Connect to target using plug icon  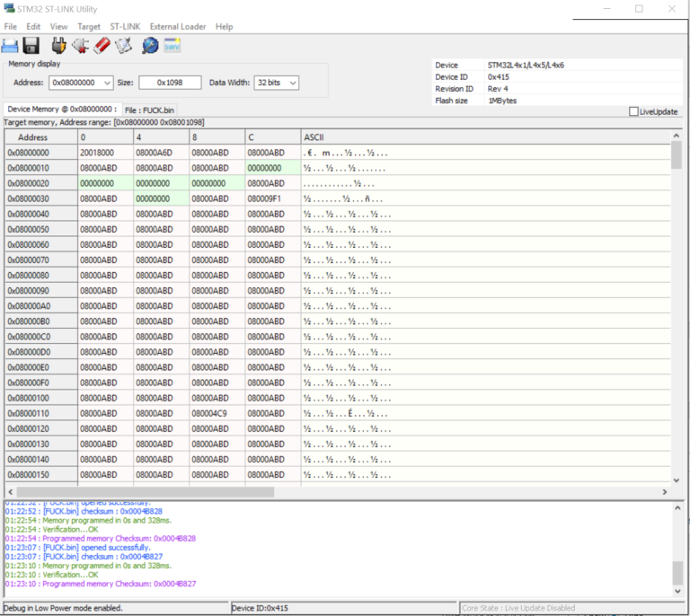pyautogui.click(x=58, y=46)
